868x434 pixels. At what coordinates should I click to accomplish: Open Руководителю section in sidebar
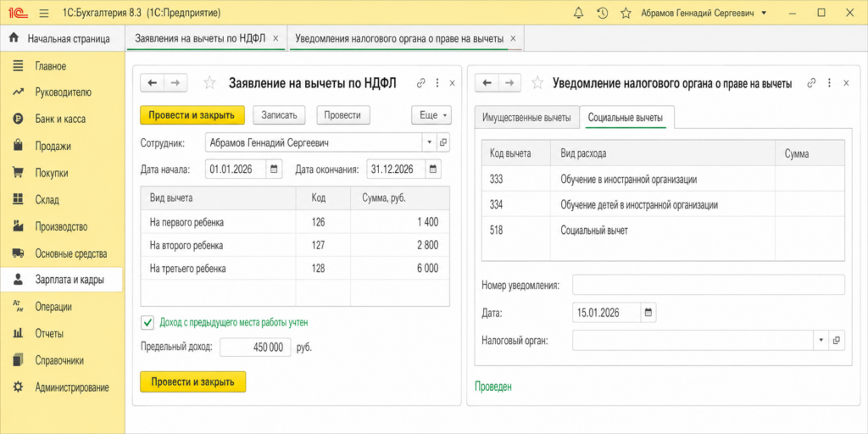(62, 92)
